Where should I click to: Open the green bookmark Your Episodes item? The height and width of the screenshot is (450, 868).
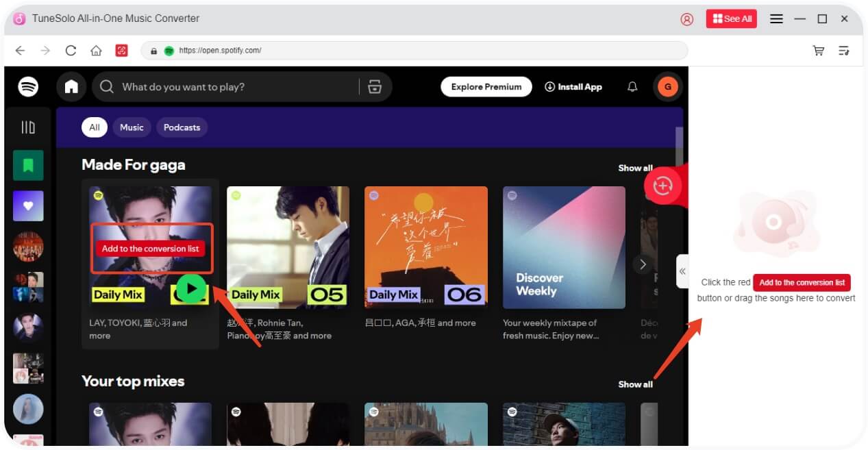[28, 165]
